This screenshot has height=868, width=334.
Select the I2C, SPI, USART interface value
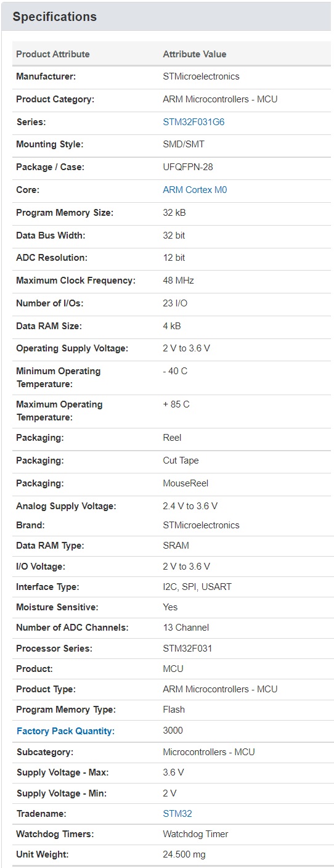pos(197,587)
